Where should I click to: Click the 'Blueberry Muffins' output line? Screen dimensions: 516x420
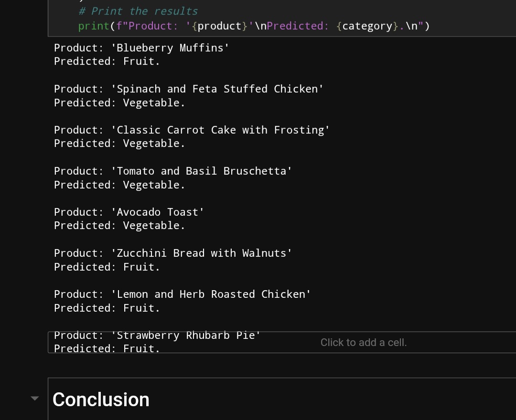141,48
